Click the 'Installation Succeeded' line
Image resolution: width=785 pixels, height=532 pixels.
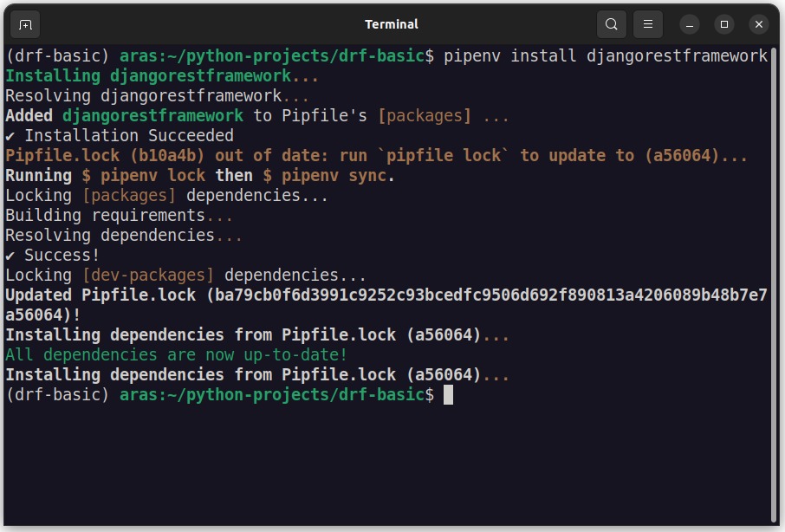(x=120, y=136)
